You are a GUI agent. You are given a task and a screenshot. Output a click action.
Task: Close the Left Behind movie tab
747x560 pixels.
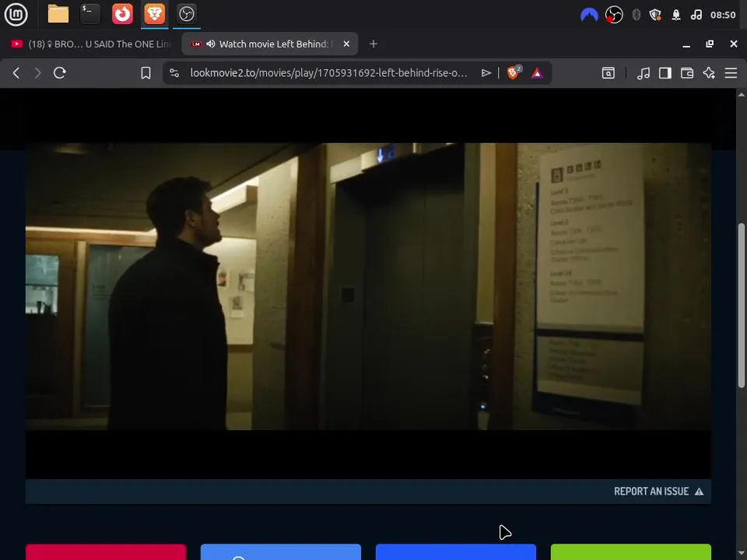pyautogui.click(x=346, y=44)
